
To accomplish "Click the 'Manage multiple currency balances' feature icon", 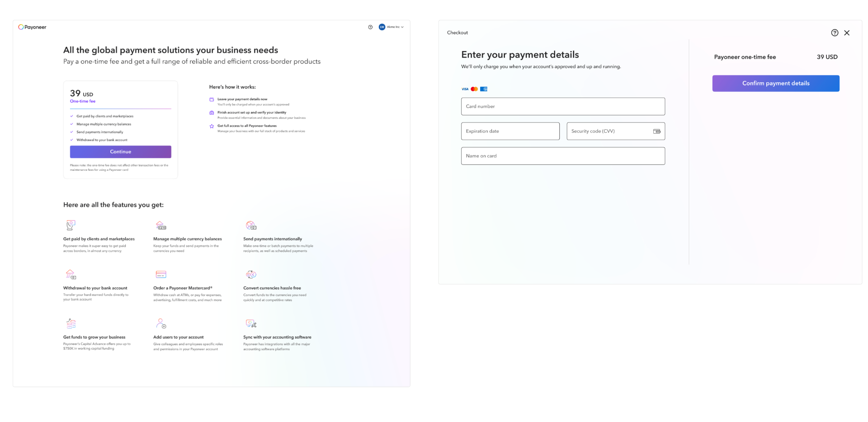I will pyautogui.click(x=161, y=225).
